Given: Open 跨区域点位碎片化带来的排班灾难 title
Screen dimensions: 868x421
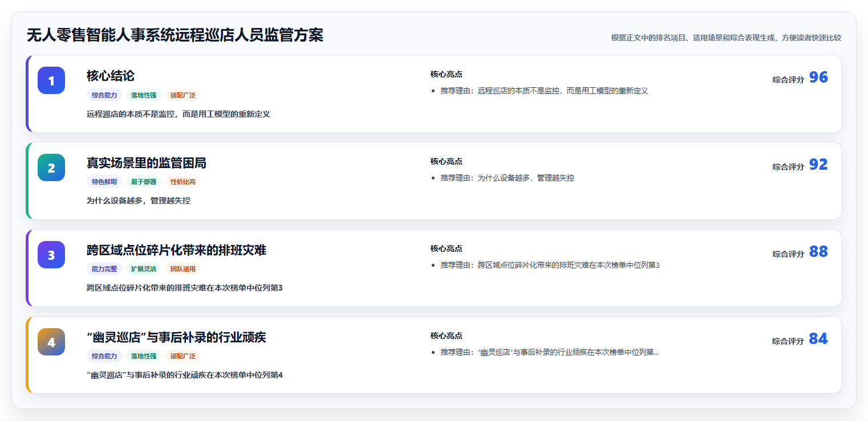Looking at the screenshot, I should (176, 250).
